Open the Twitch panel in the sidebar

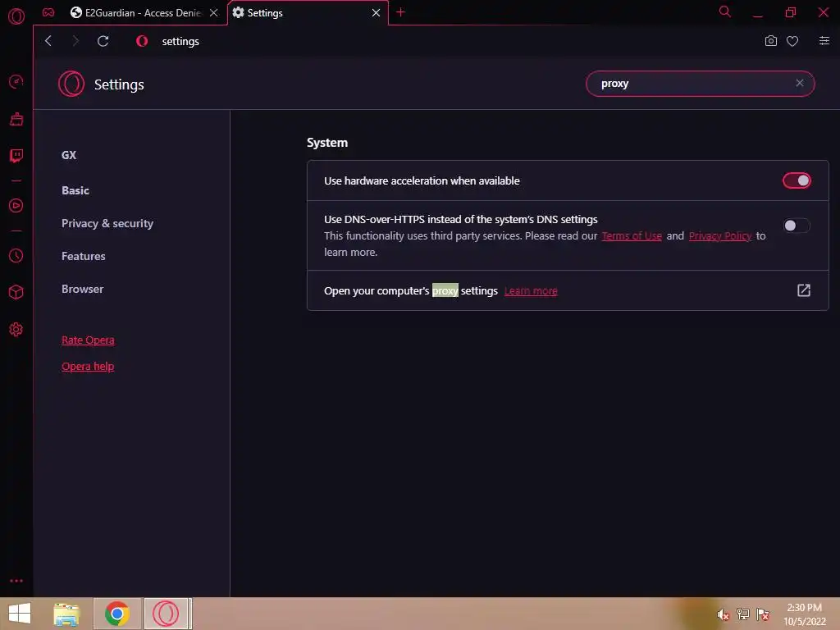point(16,156)
